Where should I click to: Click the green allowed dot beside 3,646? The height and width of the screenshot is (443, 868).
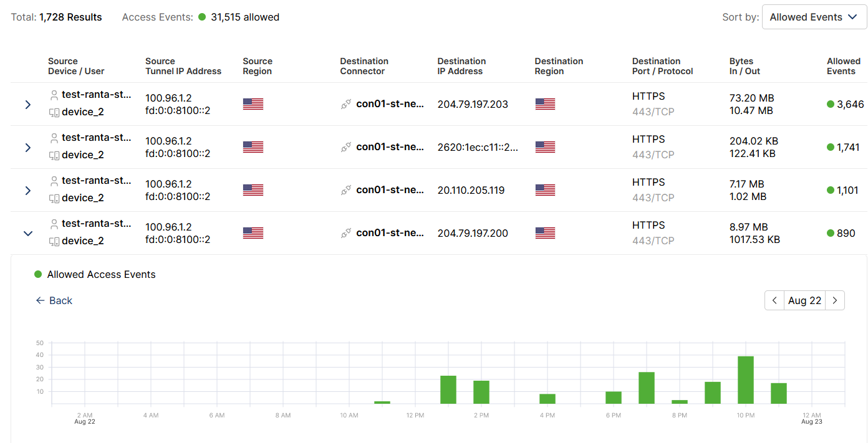831,105
